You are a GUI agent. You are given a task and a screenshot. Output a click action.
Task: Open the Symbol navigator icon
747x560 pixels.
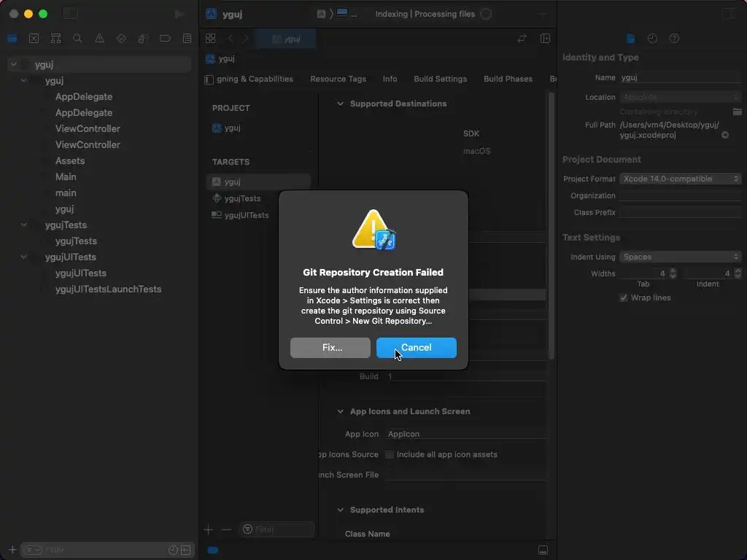(55, 39)
